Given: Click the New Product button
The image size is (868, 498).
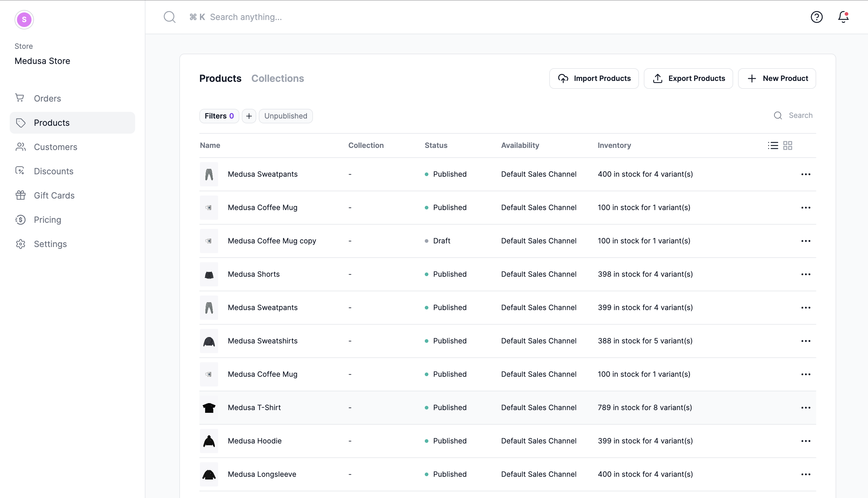Looking at the screenshot, I should (x=777, y=78).
